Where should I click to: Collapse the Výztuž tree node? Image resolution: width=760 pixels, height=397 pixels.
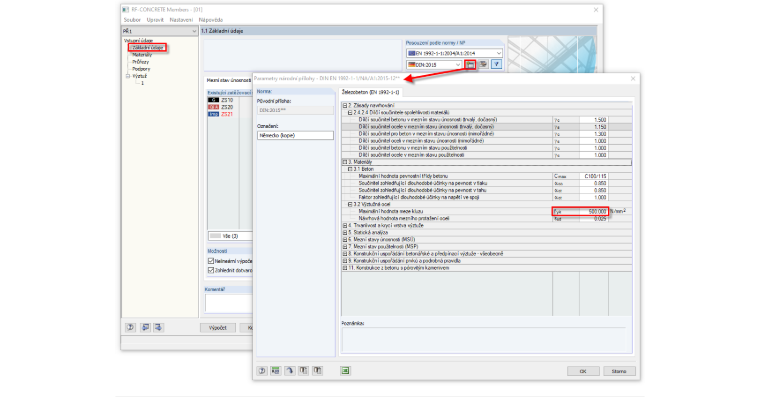point(128,76)
